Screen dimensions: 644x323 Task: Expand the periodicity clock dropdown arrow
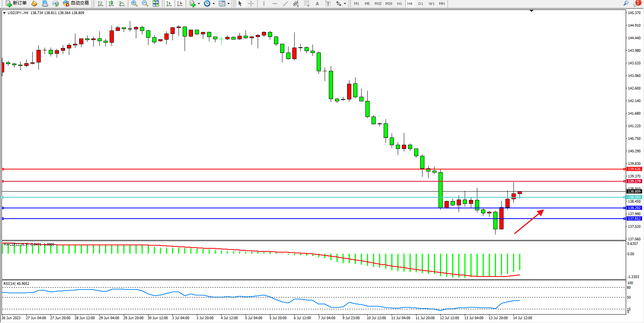tap(214, 3)
